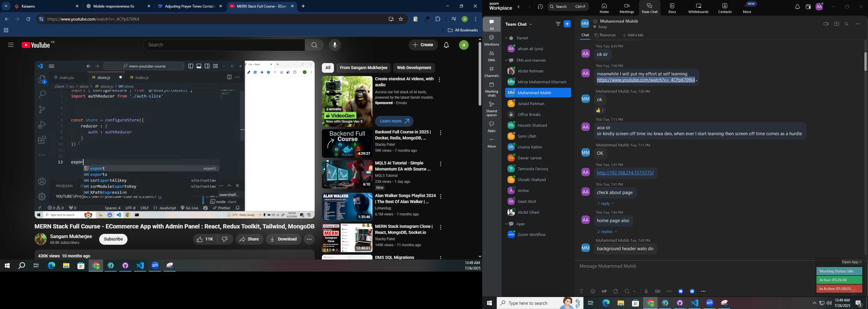Open Resources tab in Zoom chat
The image size is (868, 309).
pos(605,35)
